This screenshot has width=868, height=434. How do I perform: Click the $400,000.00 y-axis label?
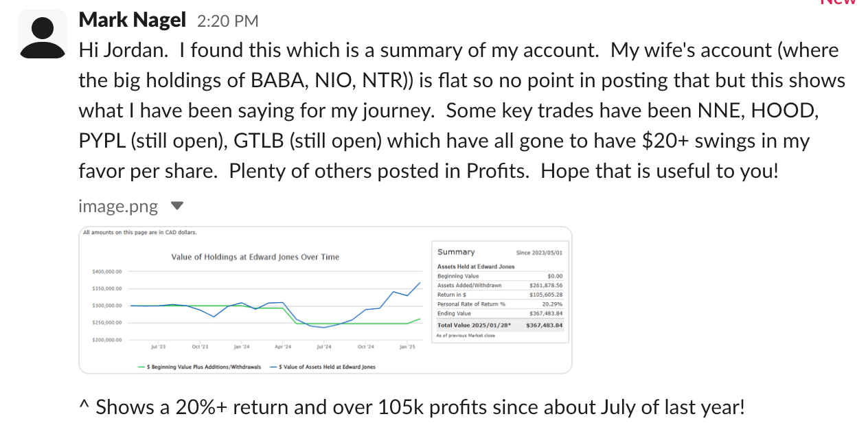(x=106, y=271)
